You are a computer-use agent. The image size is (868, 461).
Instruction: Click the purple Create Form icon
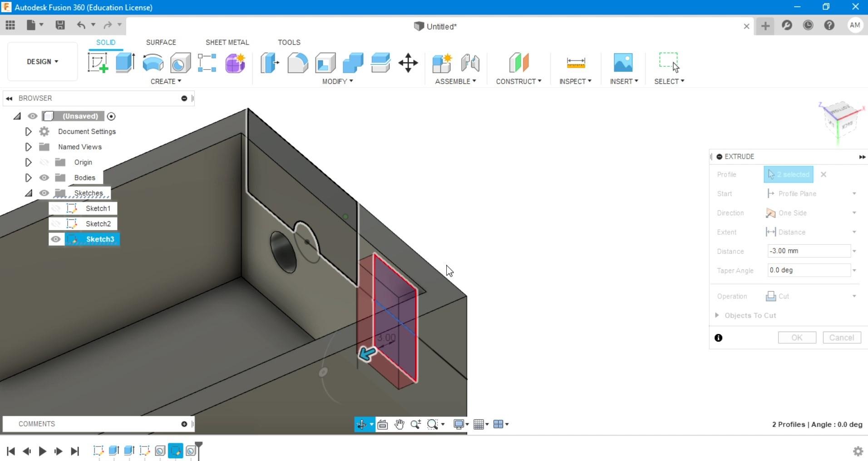click(x=235, y=63)
